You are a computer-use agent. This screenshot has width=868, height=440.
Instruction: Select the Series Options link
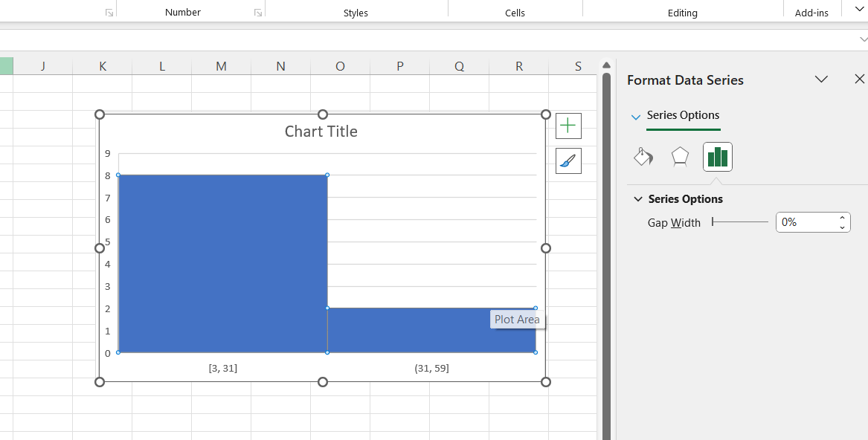(x=684, y=115)
